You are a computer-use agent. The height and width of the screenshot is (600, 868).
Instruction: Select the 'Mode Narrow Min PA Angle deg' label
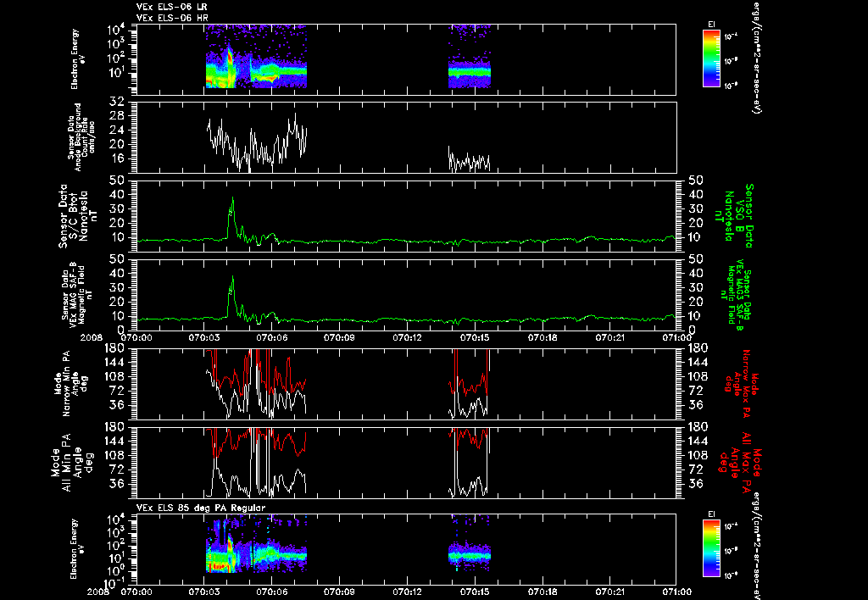tap(70, 383)
